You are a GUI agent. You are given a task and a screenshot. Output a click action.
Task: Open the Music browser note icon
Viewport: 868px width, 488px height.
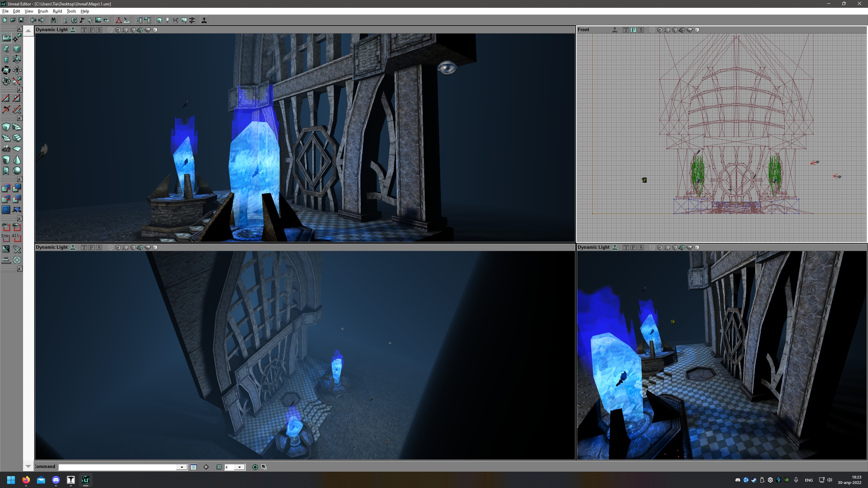82,20
